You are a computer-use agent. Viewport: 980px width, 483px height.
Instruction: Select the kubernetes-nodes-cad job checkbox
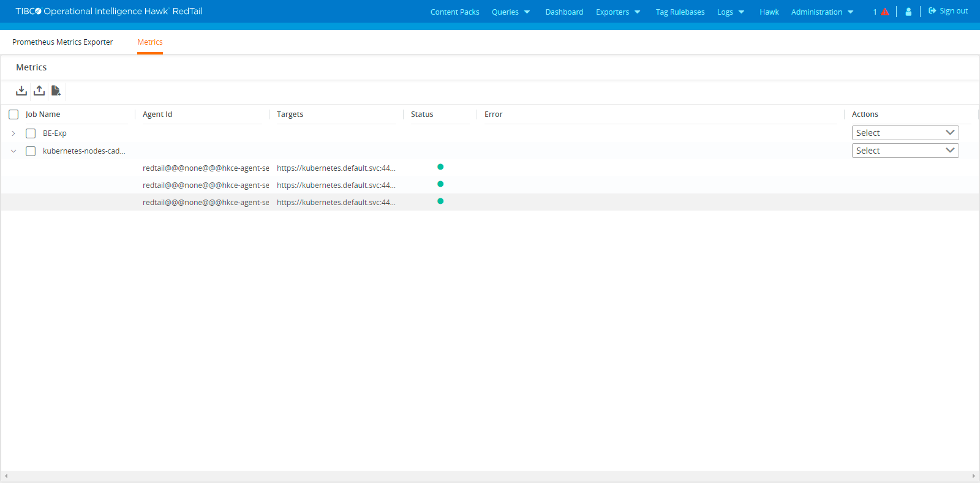coord(31,151)
